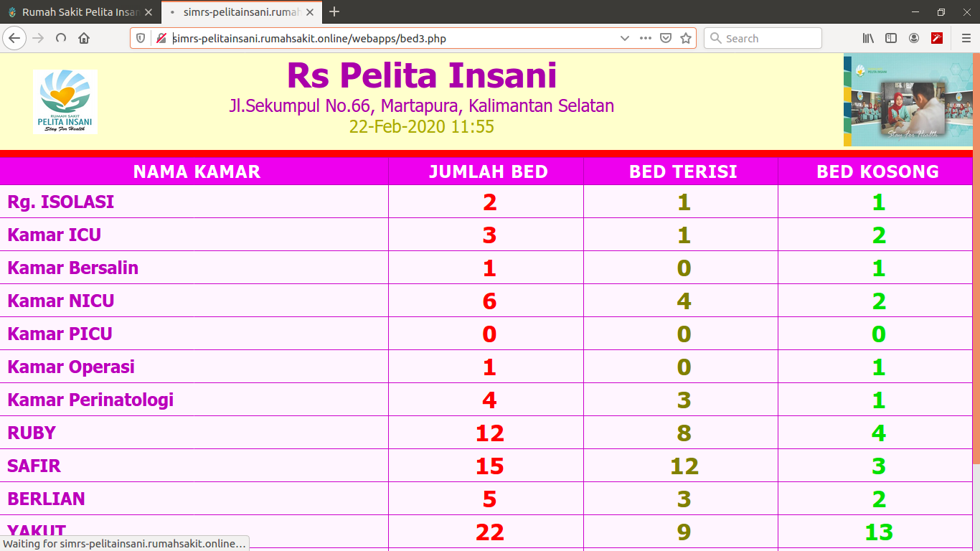This screenshot has width=980, height=551.
Task: Select the Kamar Bersalin row name
Action: pos(72,268)
